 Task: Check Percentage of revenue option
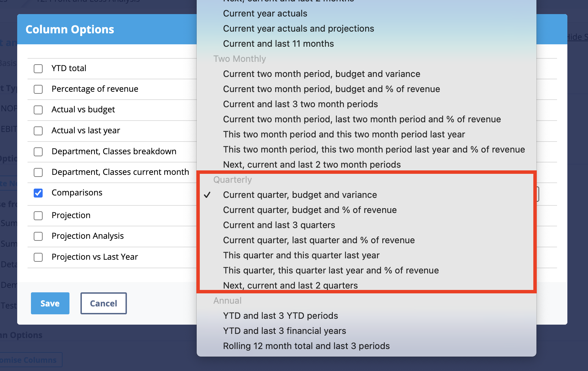point(38,89)
